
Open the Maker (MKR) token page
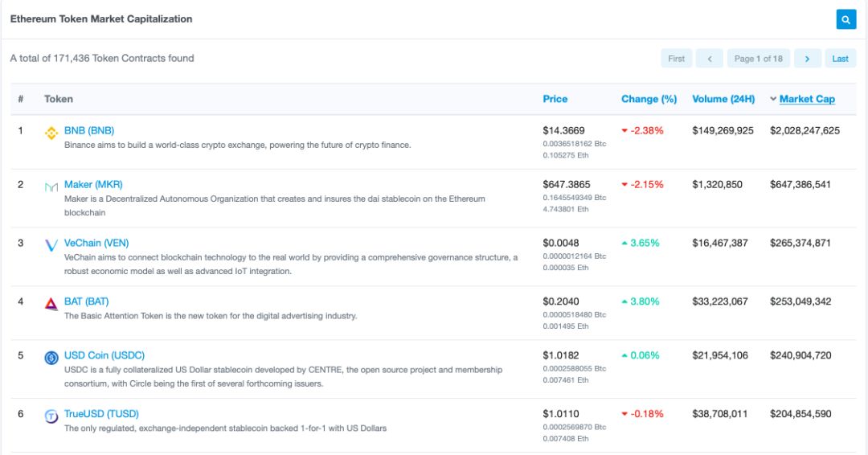point(93,184)
